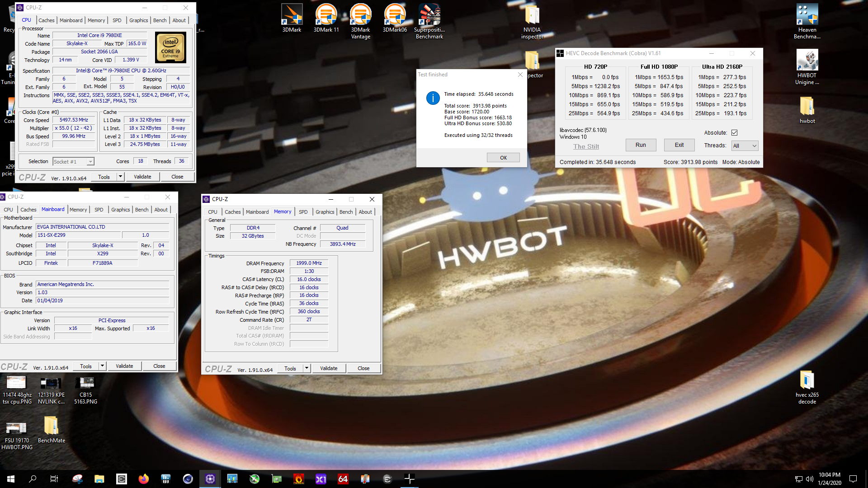The image size is (868, 488).
Task: Open the 3DMark 11 desktop icon
Action: [x=326, y=18]
